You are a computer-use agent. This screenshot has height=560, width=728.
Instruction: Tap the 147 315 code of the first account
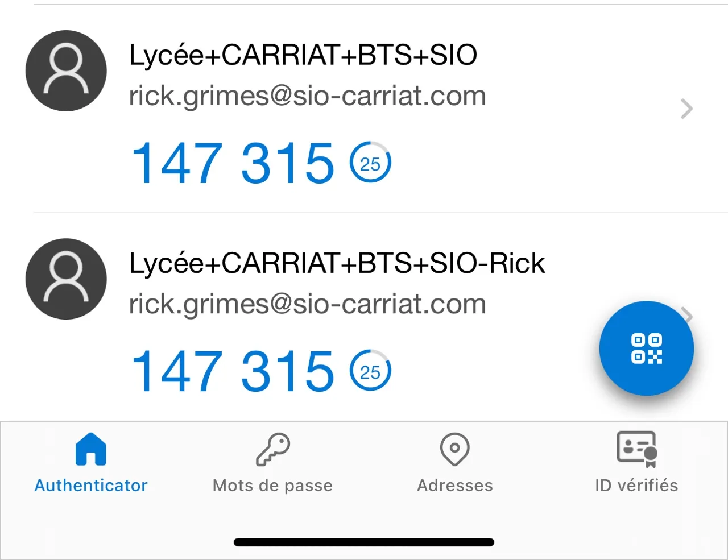point(233,164)
